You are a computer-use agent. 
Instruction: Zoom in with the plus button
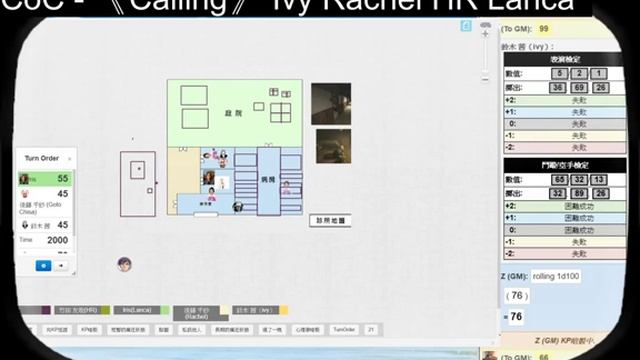pos(485,34)
